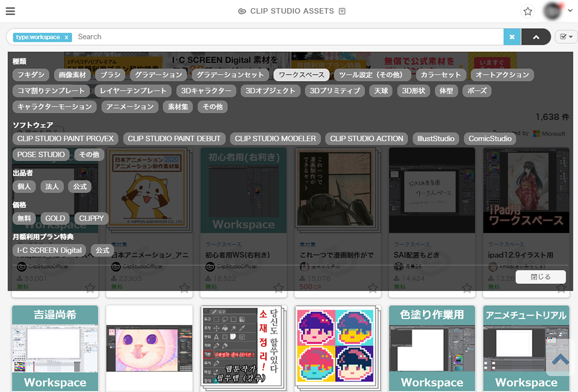Click the favorites star icon in header
The image size is (578, 392).
527,11
